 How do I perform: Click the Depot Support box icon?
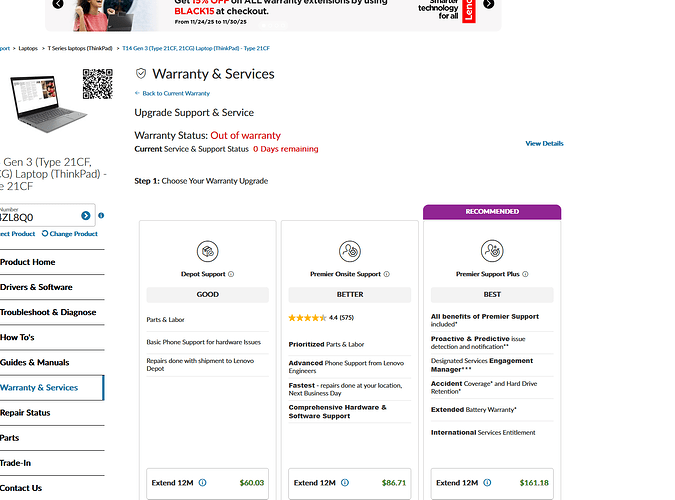(x=207, y=250)
